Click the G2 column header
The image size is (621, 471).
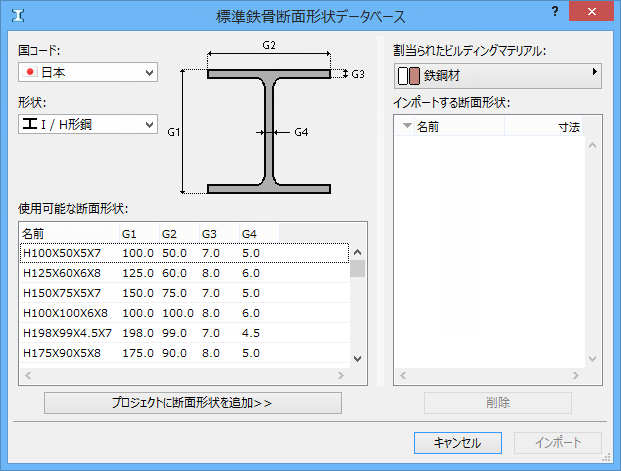[179, 234]
